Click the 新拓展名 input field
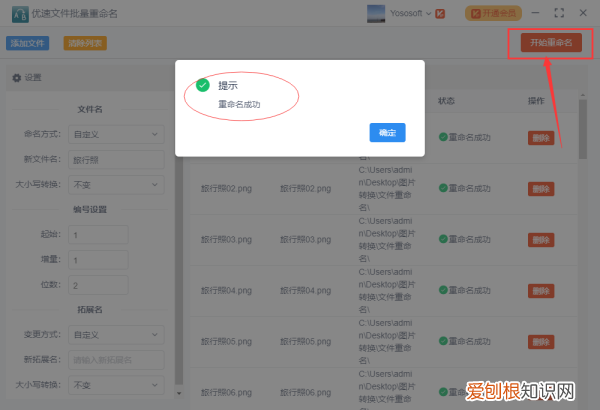The width and height of the screenshot is (600, 410). click(116, 360)
